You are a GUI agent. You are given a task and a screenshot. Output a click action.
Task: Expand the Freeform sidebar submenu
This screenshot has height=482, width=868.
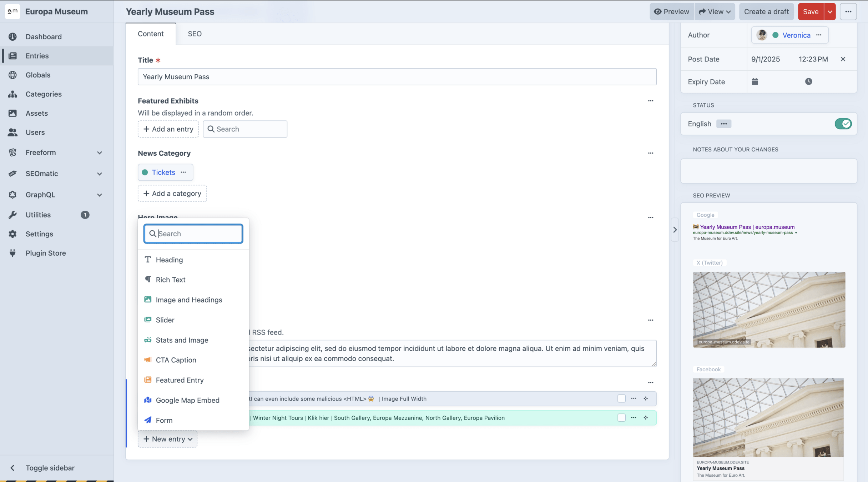pos(100,152)
